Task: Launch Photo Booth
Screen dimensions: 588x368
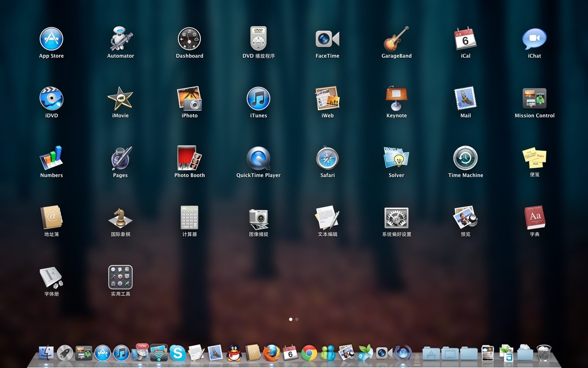Action: point(189,158)
